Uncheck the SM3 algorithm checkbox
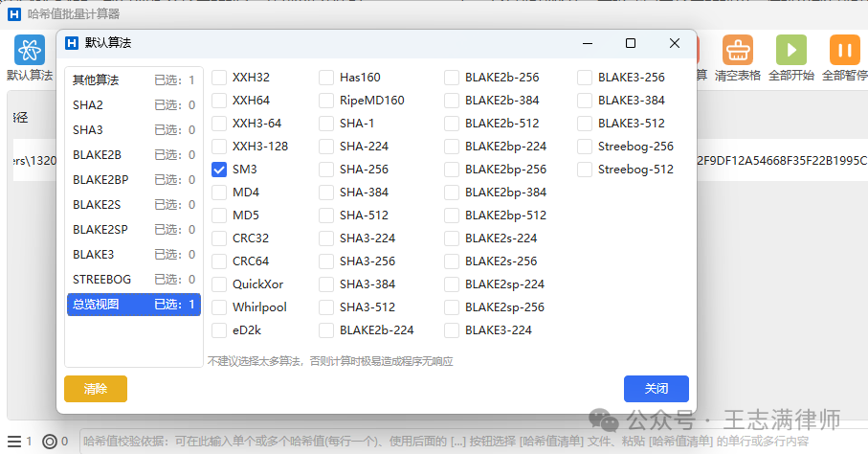Viewport: 868px width, 454px height. [x=219, y=170]
